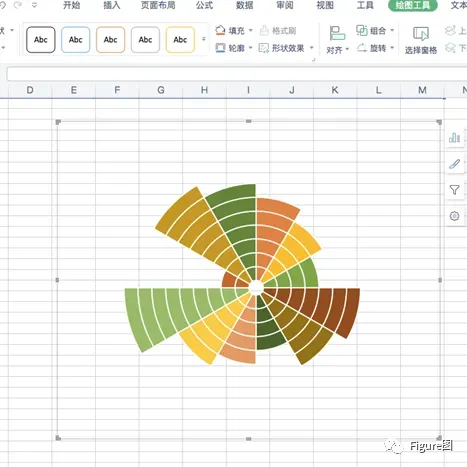Open the shape style group dialog launcher
Viewport: 467px width, 467px height.
click(313, 60)
